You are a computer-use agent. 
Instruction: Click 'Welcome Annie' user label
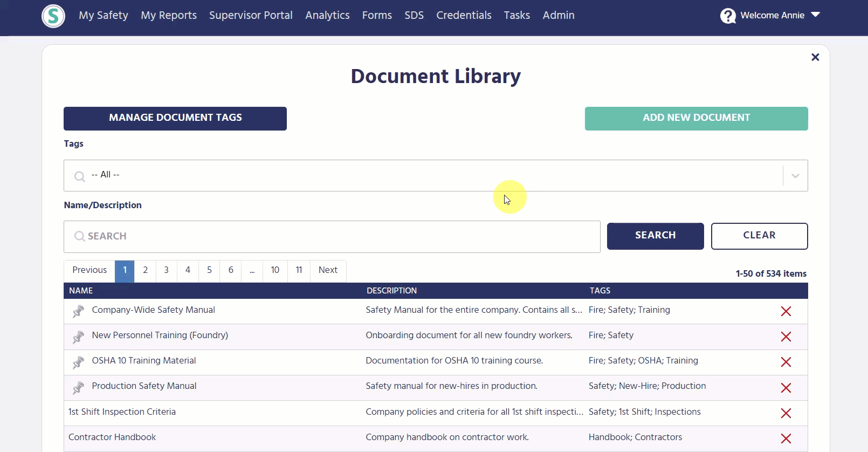pyautogui.click(x=772, y=15)
